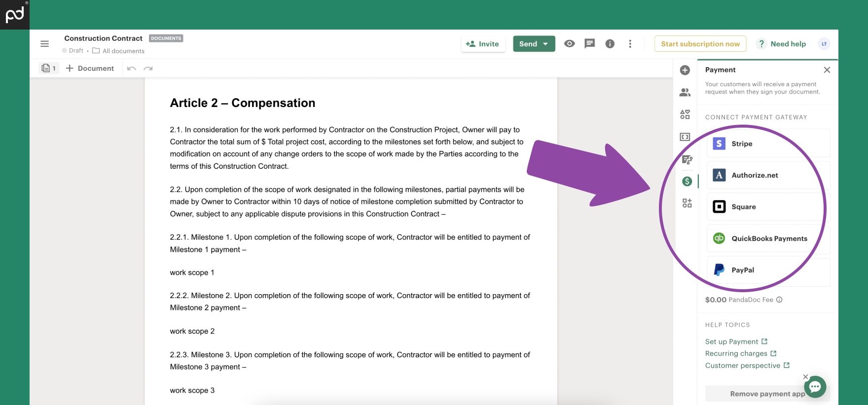Viewport: 868px width, 405px height.
Task: Click the PandaDoc logo
Action: click(x=15, y=15)
